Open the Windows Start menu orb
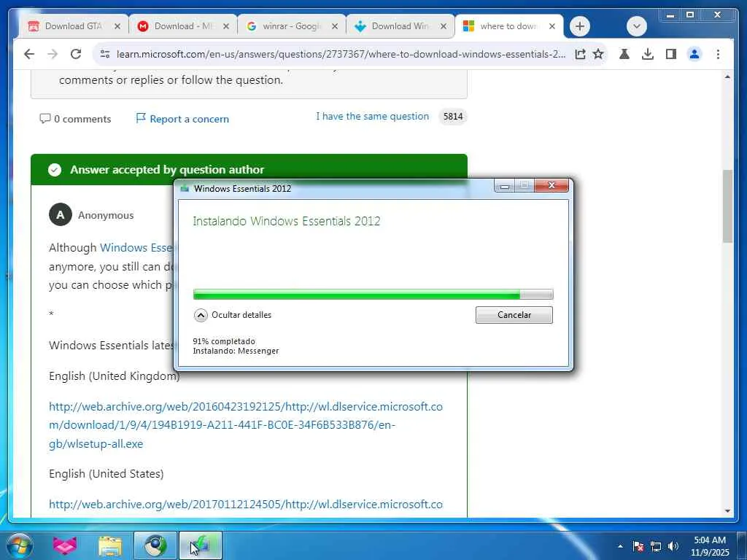The image size is (747, 560). point(20,545)
